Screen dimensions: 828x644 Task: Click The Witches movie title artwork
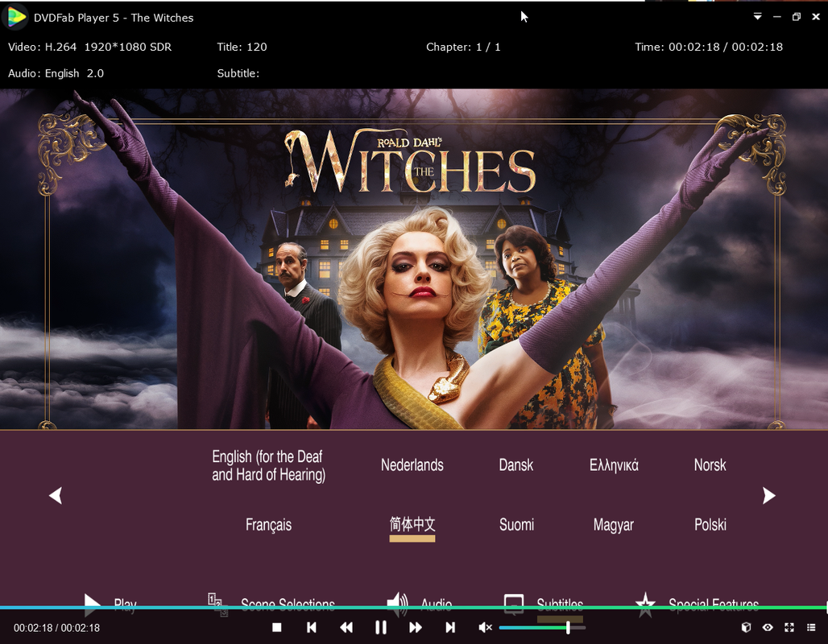410,161
